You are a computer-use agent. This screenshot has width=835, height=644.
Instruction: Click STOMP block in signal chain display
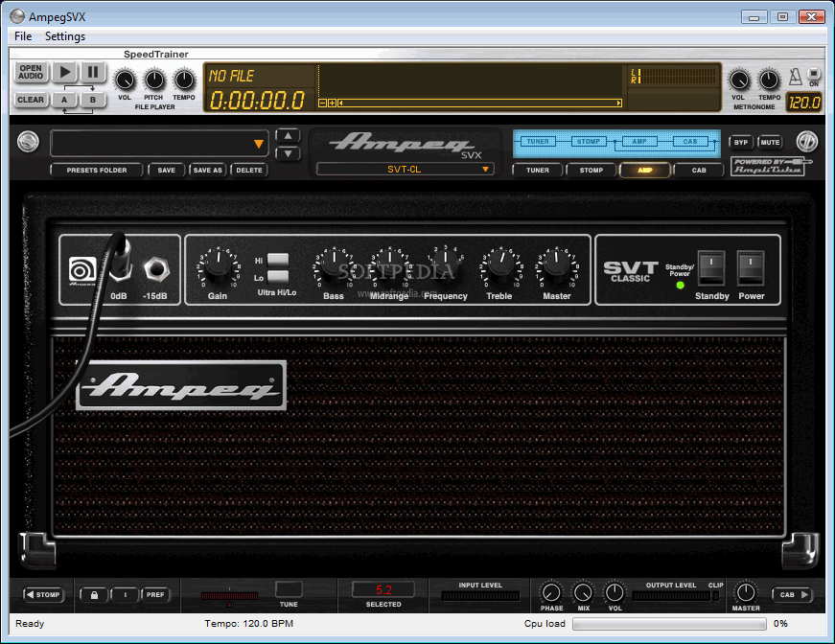[589, 142]
